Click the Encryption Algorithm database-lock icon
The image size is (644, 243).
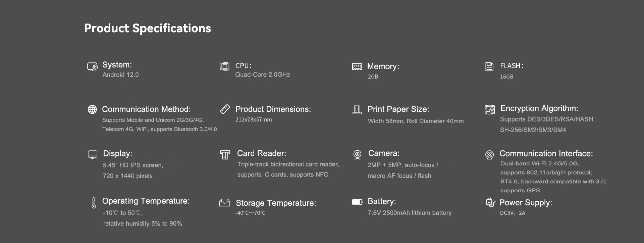(x=490, y=109)
